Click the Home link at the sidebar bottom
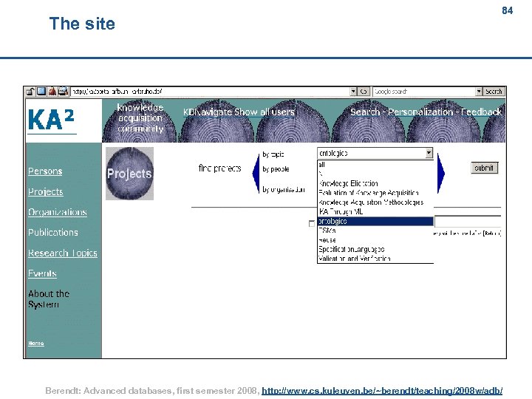The width and height of the screenshot is (532, 399). [x=36, y=343]
